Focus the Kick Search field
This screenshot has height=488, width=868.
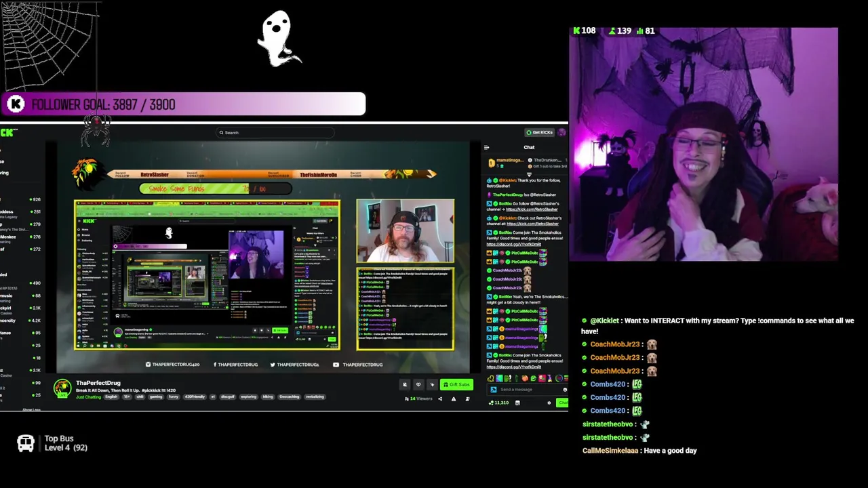click(x=275, y=133)
